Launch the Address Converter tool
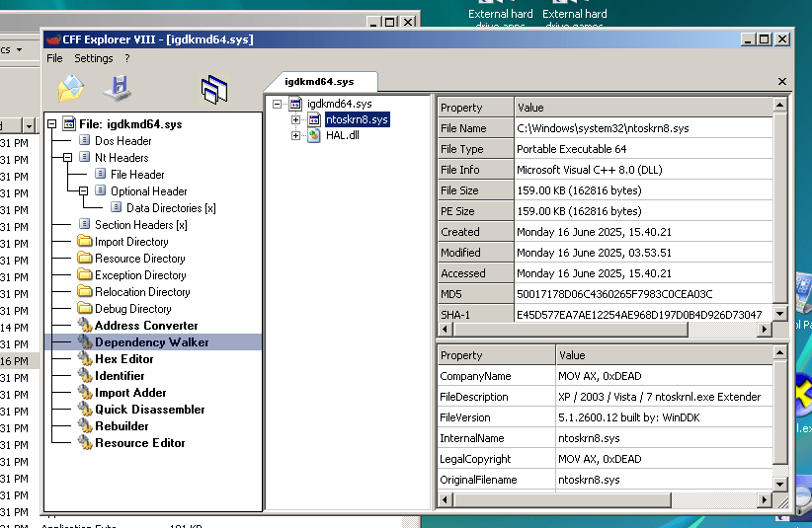 145,326
